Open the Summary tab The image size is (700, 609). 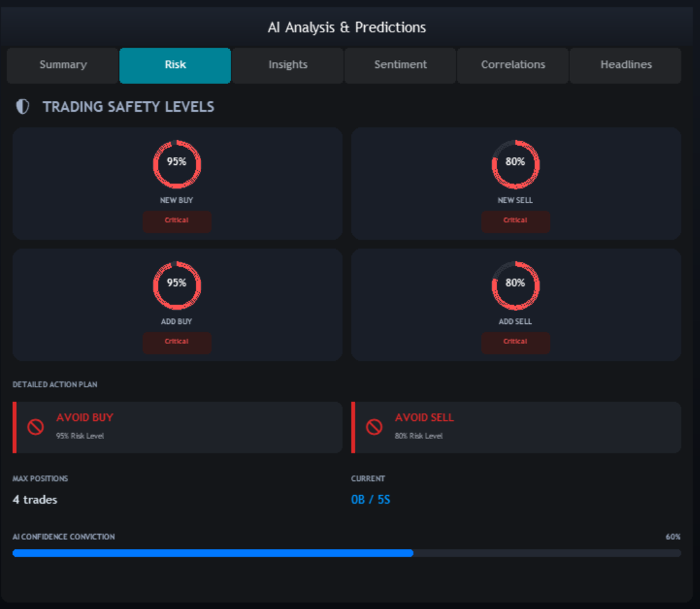(63, 65)
